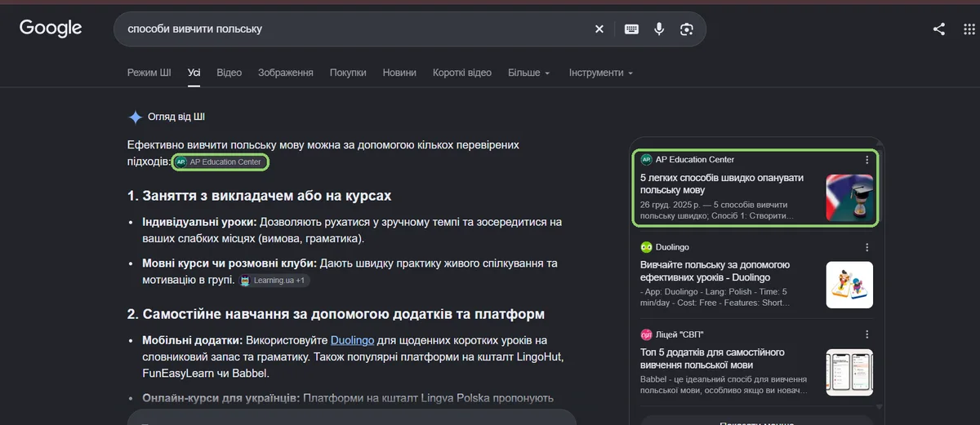The image size is (980, 425).
Task: Search by image with camera icon
Action: (x=687, y=29)
